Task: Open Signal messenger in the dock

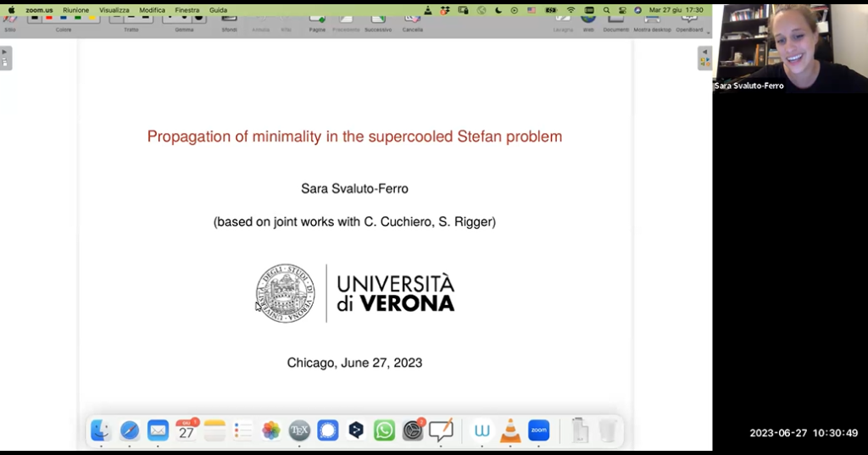Action: (328, 430)
